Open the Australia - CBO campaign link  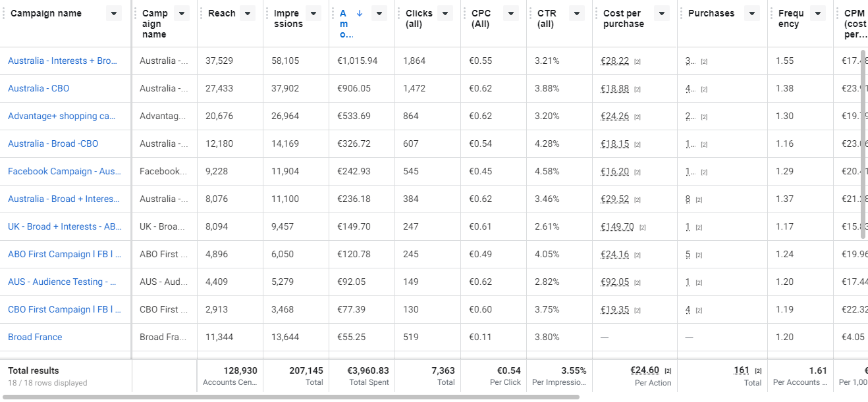point(38,88)
